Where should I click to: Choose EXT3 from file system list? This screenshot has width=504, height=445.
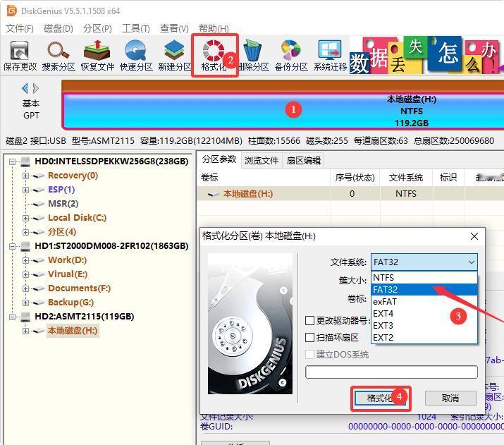424,325
